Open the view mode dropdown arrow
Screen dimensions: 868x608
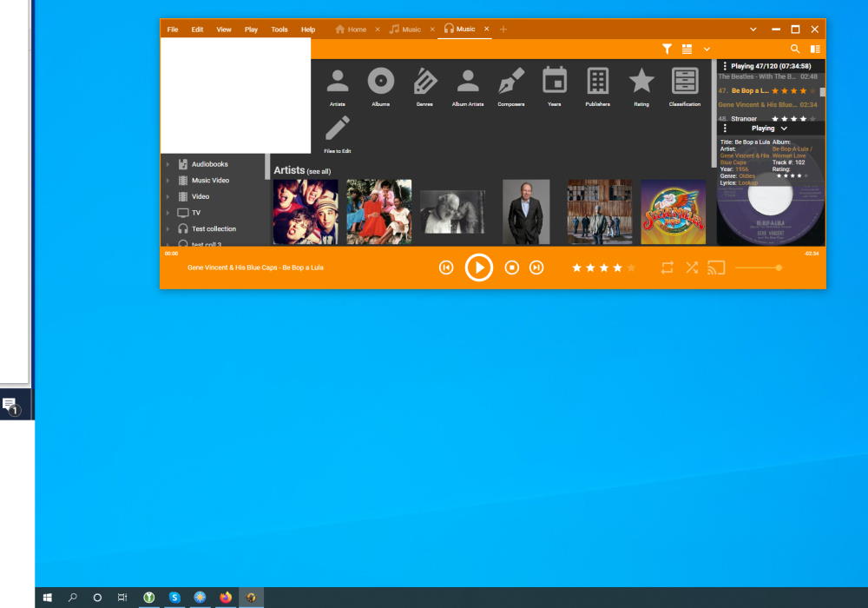(x=707, y=50)
